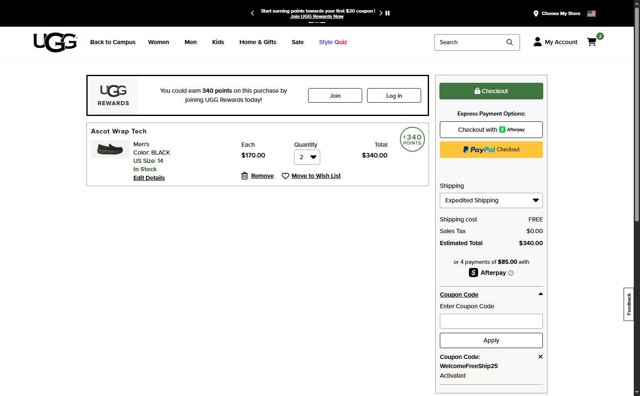Click the PayPal Checkout button
640x396 pixels.
[x=491, y=150]
